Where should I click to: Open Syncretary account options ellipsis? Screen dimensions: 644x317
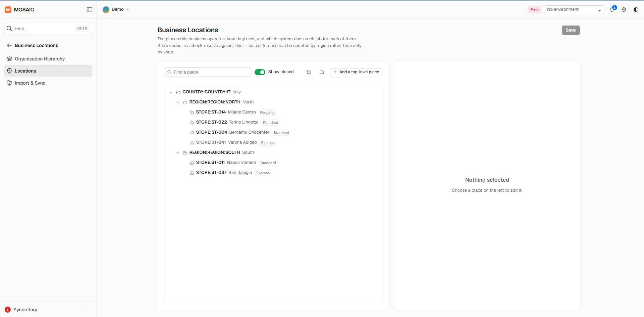(89, 310)
